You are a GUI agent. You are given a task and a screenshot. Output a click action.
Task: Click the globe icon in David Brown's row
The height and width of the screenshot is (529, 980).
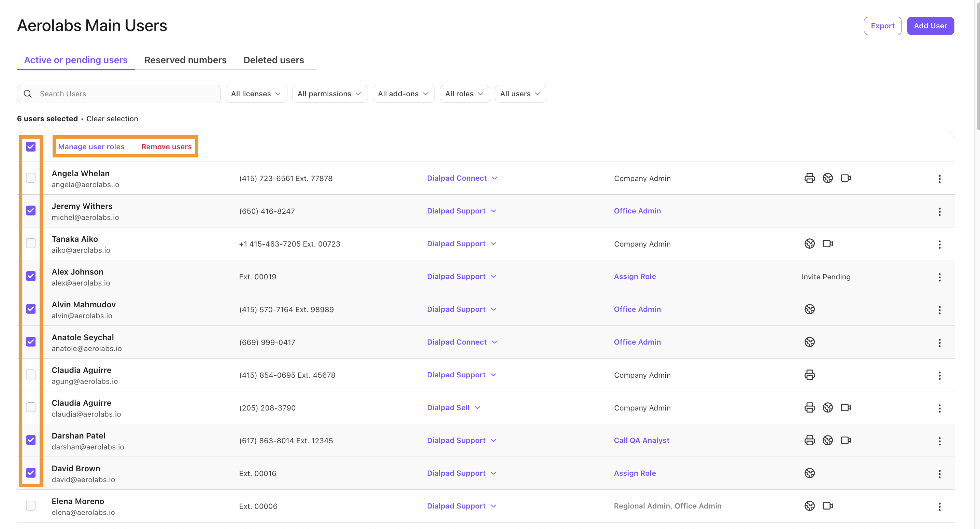coord(810,473)
